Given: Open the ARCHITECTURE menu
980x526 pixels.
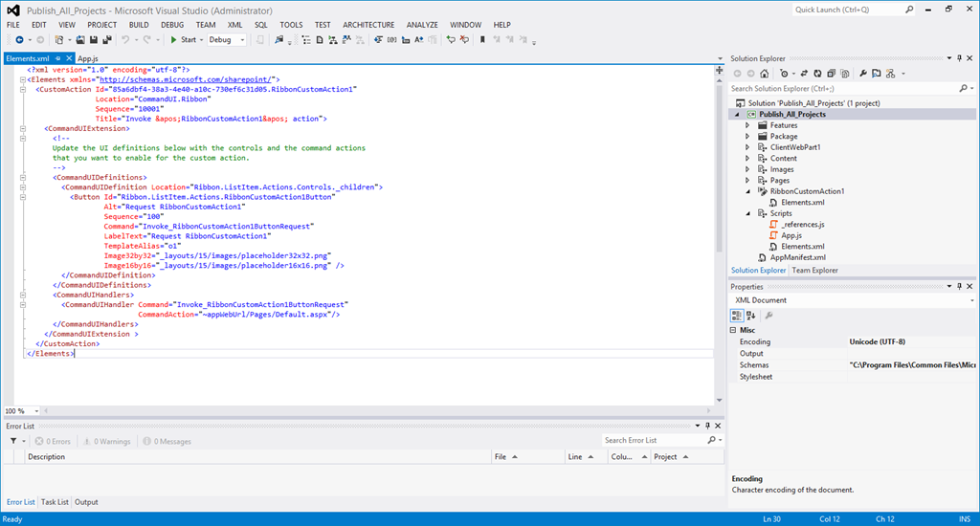Looking at the screenshot, I should [368, 25].
